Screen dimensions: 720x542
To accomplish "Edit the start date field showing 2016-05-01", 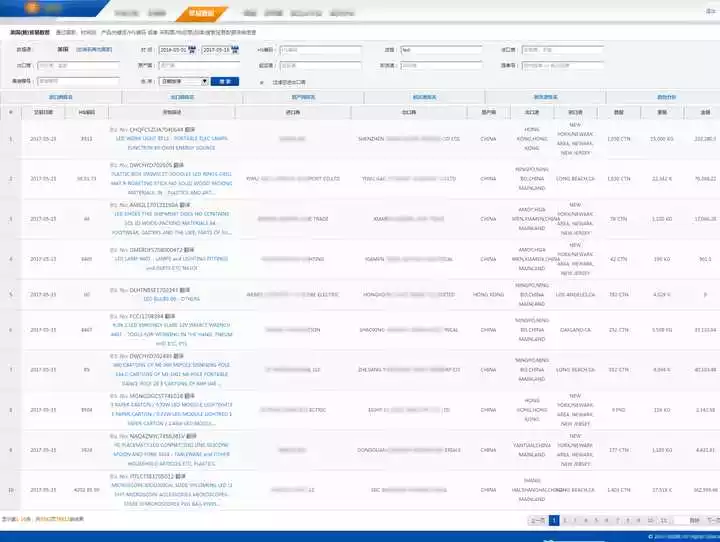I will point(173,50).
